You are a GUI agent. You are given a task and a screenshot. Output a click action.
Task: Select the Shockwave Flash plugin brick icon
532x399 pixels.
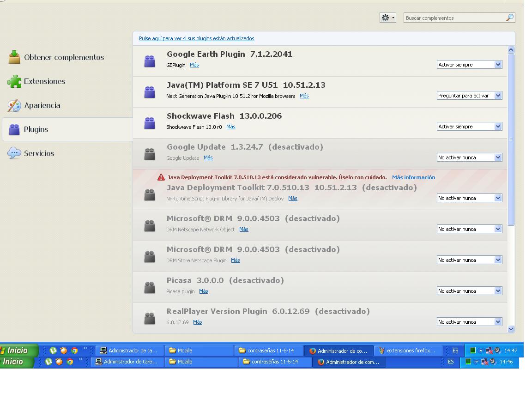[150, 123]
